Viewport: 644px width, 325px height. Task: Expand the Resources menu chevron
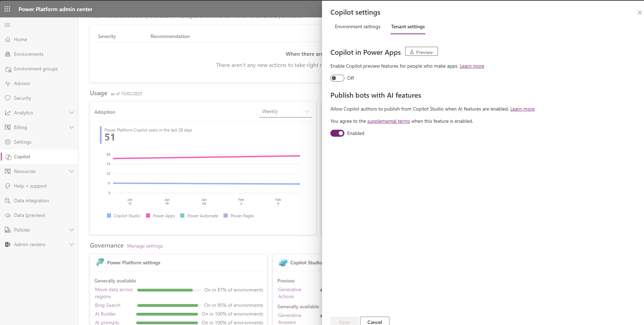pyautogui.click(x=72, y=171)
